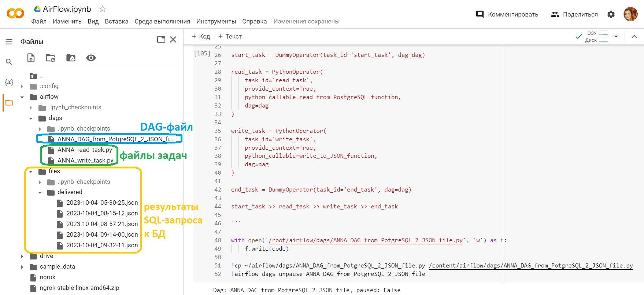
Task: Open the ОЗУ/Диск resources dropdown arrow
Action: tap(616, 36)
